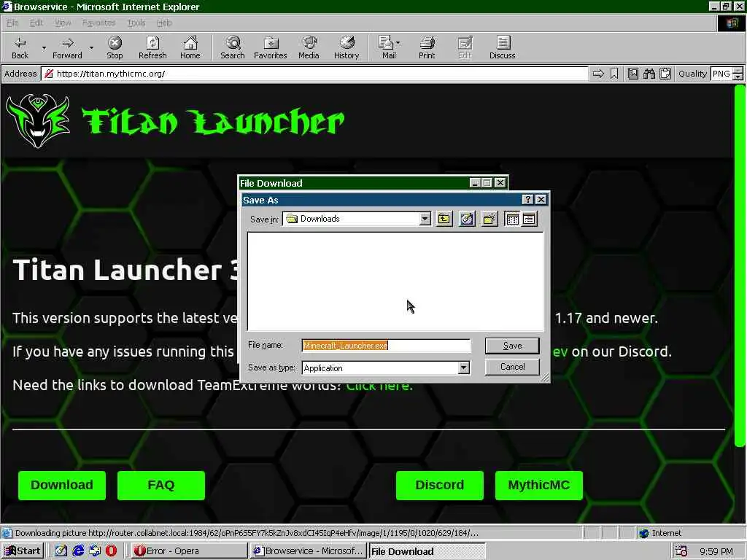
Task: Stop the page loading
Action: pos(115,47)
